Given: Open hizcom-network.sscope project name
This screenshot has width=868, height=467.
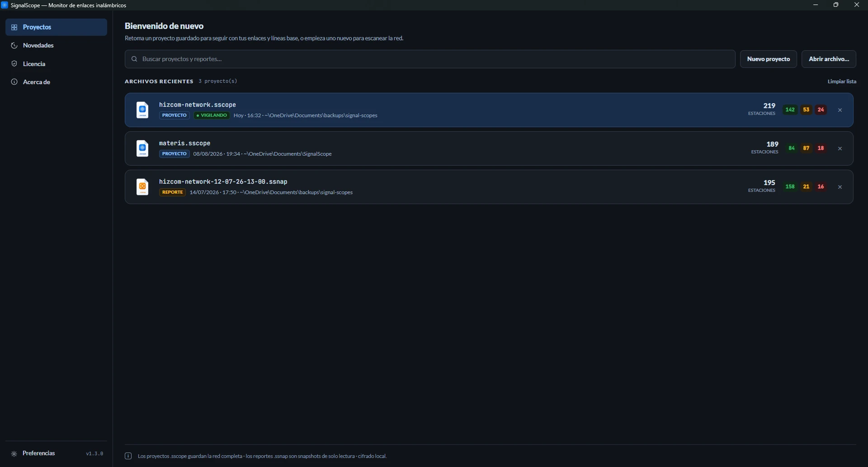Looking at the screenshot, I should tap(198, 105).
